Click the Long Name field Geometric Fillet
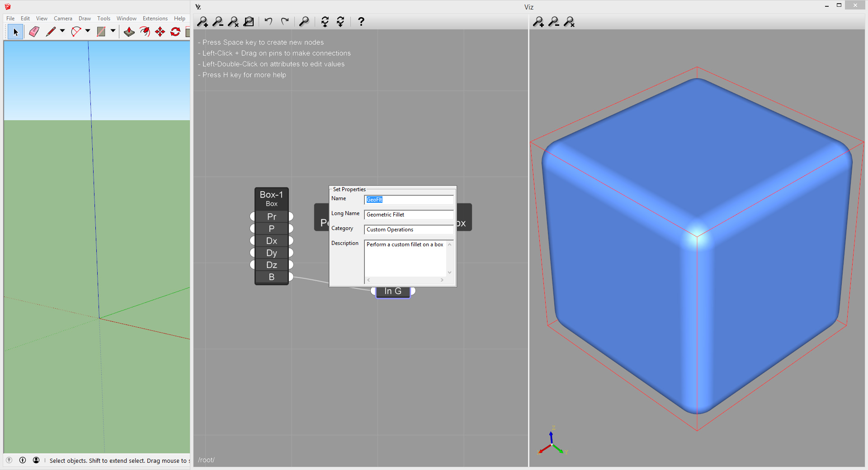Screen dimensions: 868x470 click(408, 215)
